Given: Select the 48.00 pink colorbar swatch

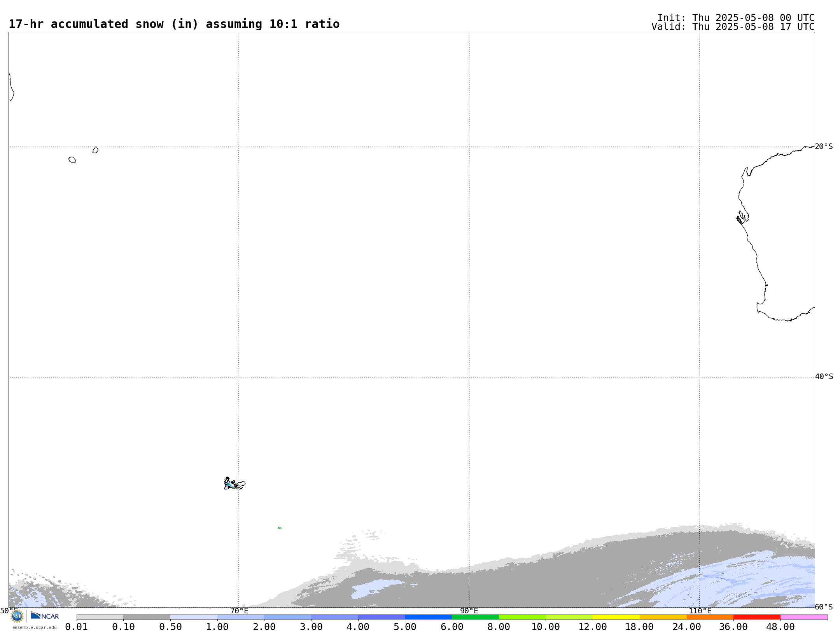Looking at the screenshot, I should click(804, 617).
